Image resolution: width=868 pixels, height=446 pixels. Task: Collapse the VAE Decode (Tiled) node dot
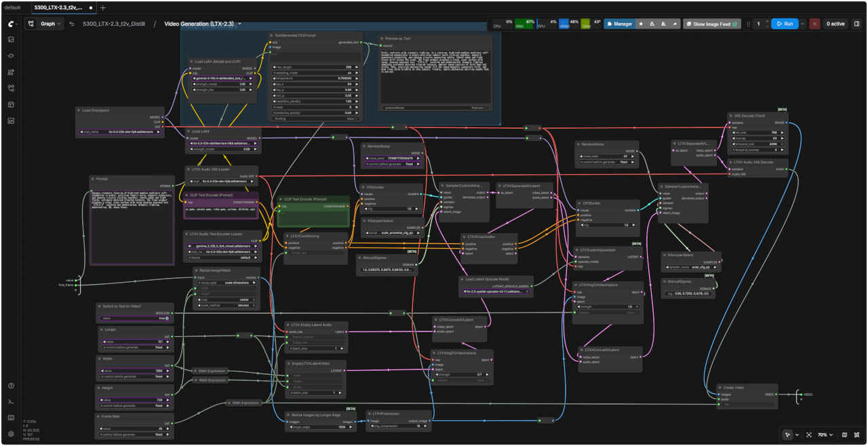(x=731, y=115)
